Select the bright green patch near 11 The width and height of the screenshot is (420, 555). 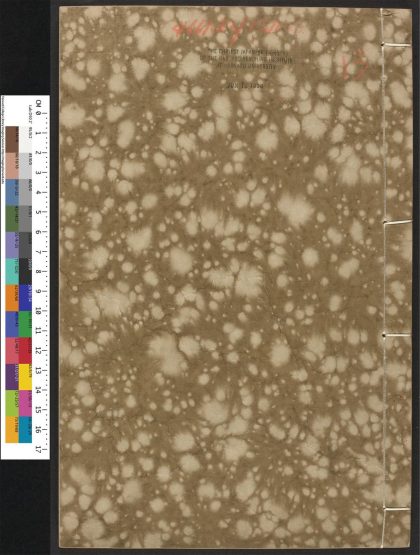coord(25,324)
